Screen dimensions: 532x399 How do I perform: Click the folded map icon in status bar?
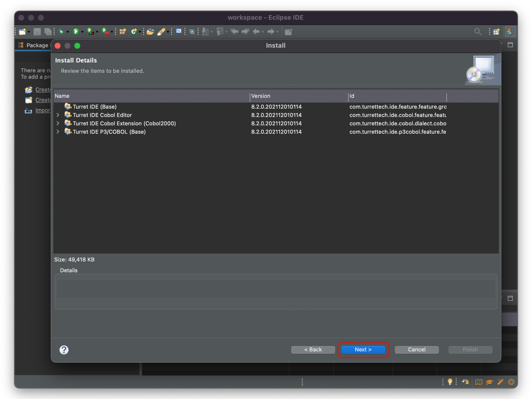point(478,382)
